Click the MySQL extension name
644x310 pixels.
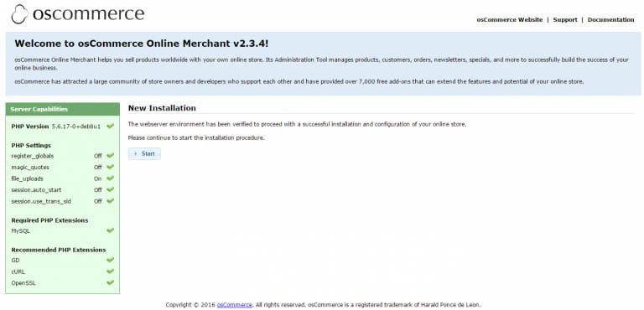click(x=20, y=231)
